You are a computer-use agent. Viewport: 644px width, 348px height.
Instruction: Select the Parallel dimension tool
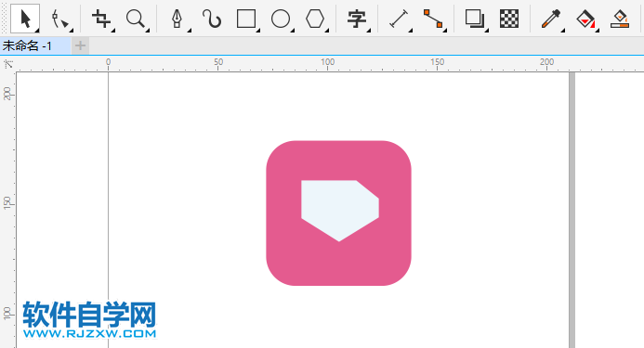(399, 19)
